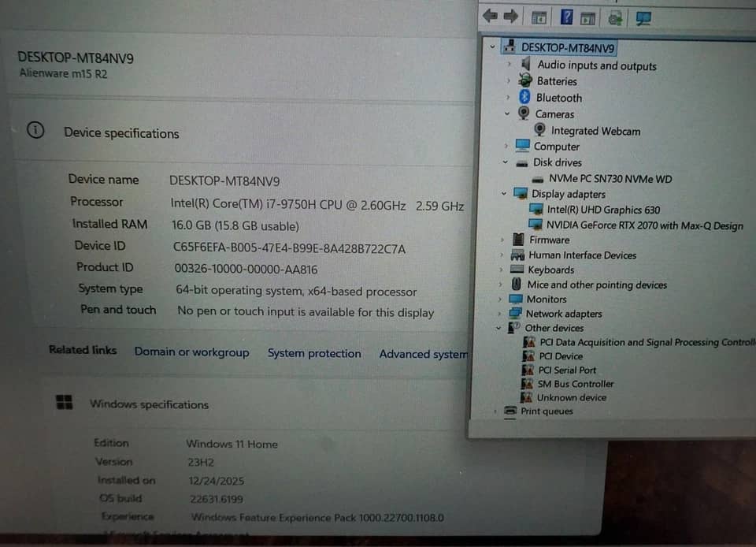Screen dimensions: 756x547
Task: Click the Disk drives category icon
Action: pos(521,163)
